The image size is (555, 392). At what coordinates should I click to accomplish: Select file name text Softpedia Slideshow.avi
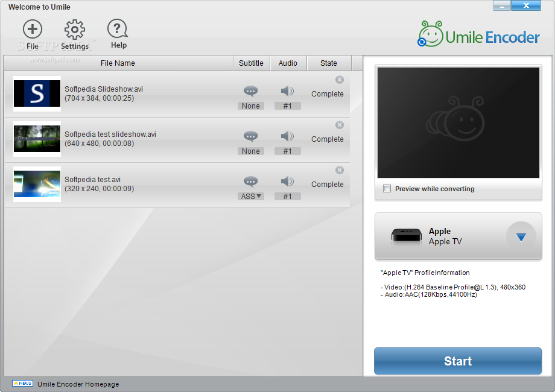104,89
